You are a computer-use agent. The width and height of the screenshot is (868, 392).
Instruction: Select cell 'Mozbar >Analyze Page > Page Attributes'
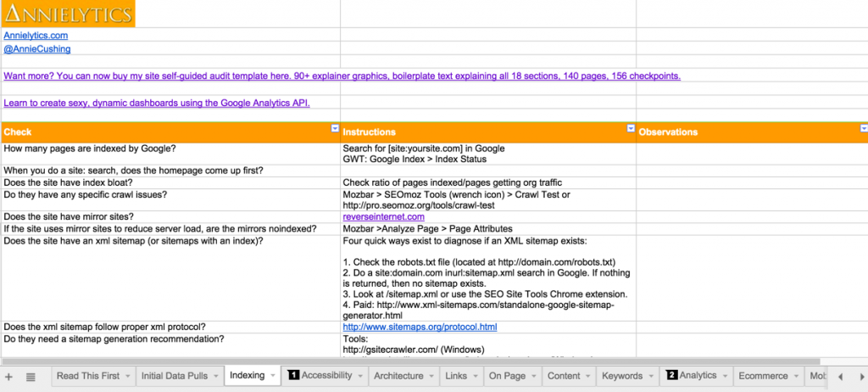point(488,228)
